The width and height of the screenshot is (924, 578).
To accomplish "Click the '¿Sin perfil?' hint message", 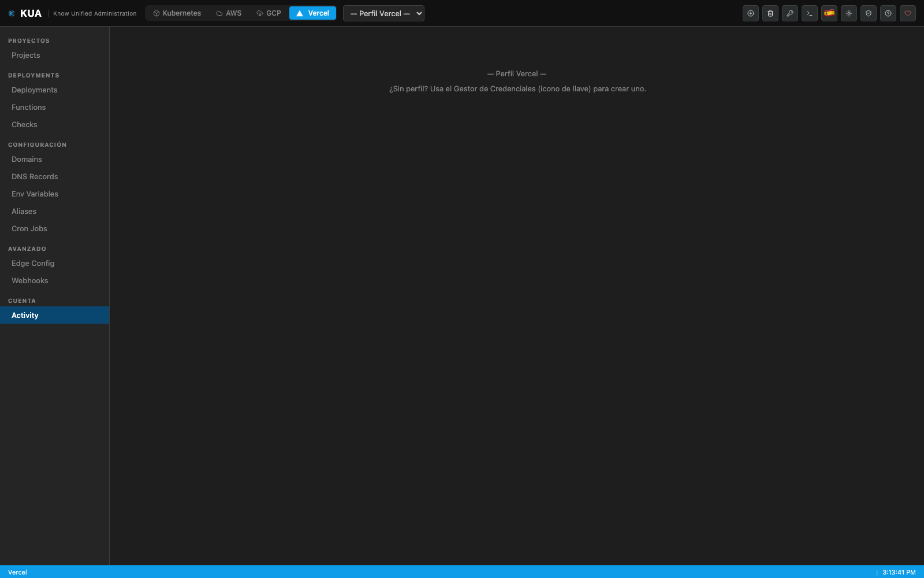I will 517,89.
